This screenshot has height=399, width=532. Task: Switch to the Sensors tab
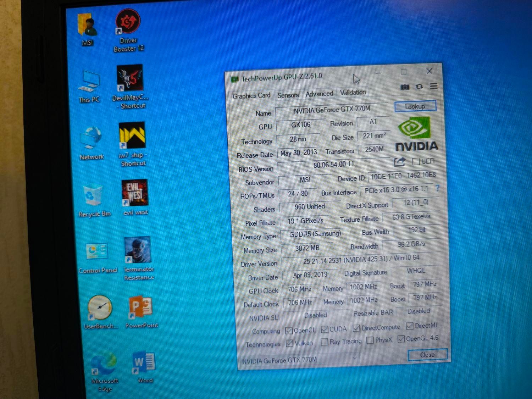288,95
